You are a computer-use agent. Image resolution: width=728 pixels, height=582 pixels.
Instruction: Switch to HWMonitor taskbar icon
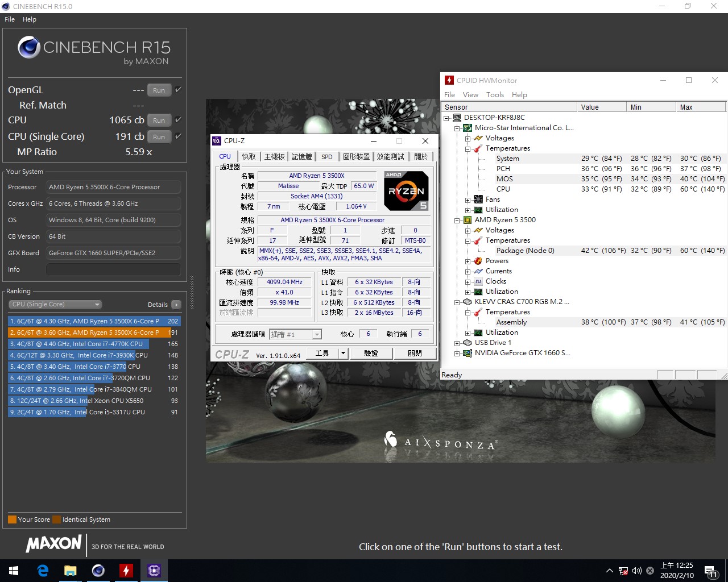click(x=126, y=571)
